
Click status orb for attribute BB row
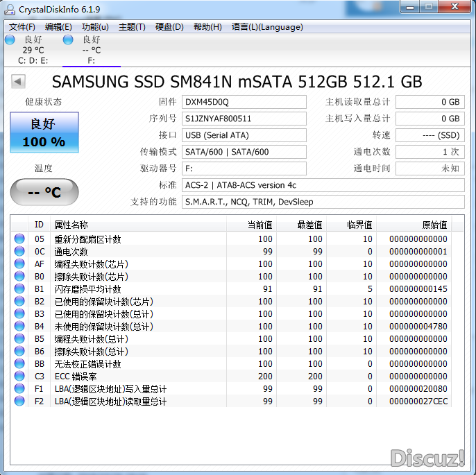coord(19,363)
